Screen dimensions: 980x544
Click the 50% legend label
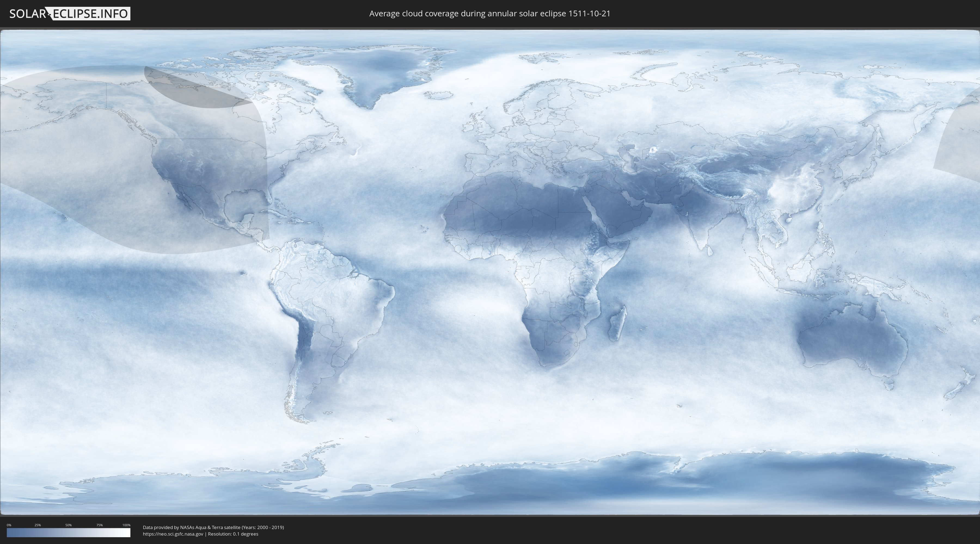pyautogui.click(x=69, y=525)
